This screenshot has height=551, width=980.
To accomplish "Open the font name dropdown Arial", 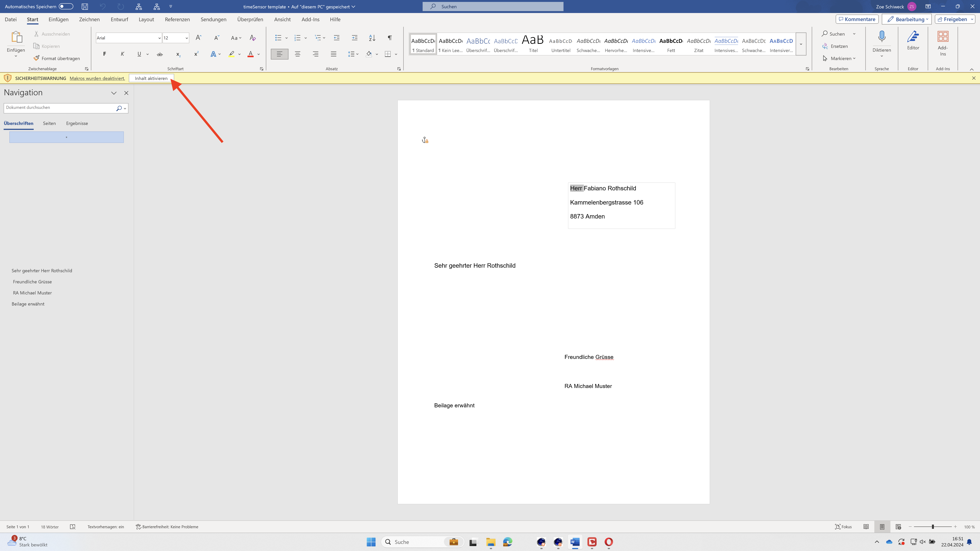I will tap(159, 38).
